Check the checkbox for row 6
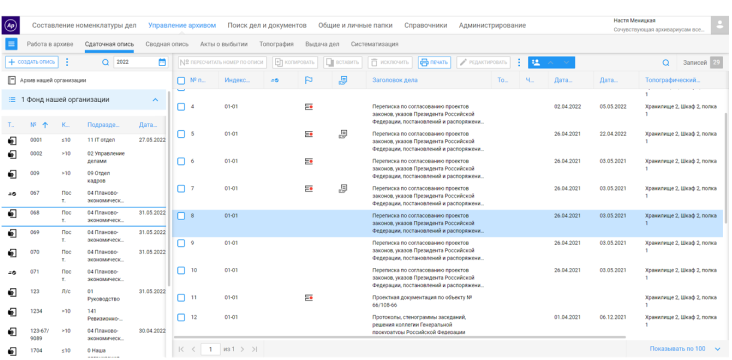The width and height of the screenshot is (732, 360). pos(181,161)
